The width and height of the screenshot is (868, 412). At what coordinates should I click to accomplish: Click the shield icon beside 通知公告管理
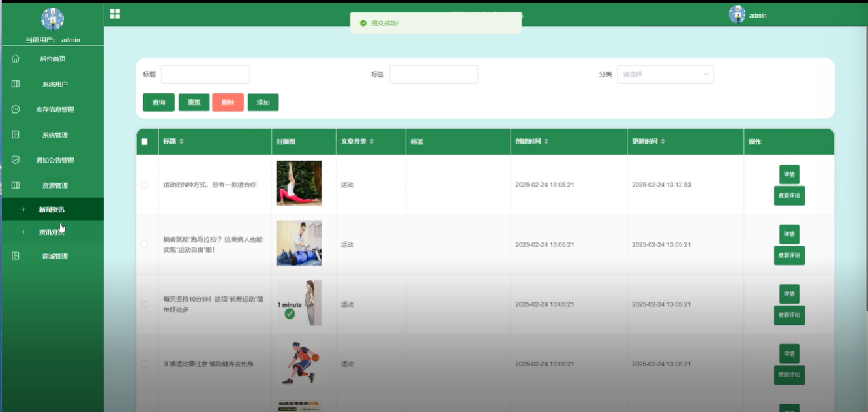(16, 160)
